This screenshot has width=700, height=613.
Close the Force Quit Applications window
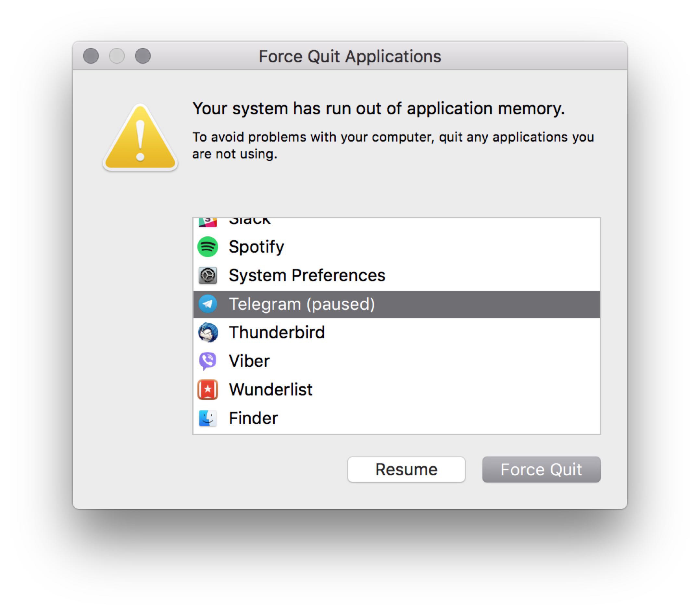click(x=91, y=56)
